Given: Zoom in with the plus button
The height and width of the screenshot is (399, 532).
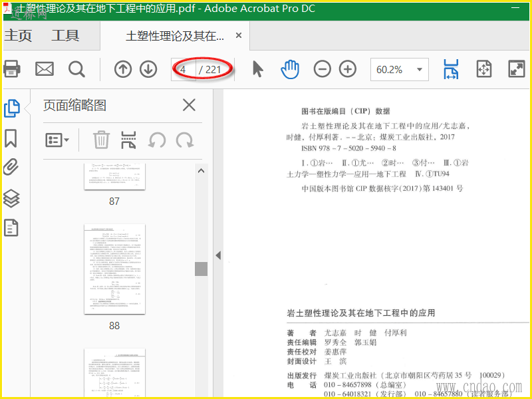Looking at the screenshot, I should tap(348, 69).
